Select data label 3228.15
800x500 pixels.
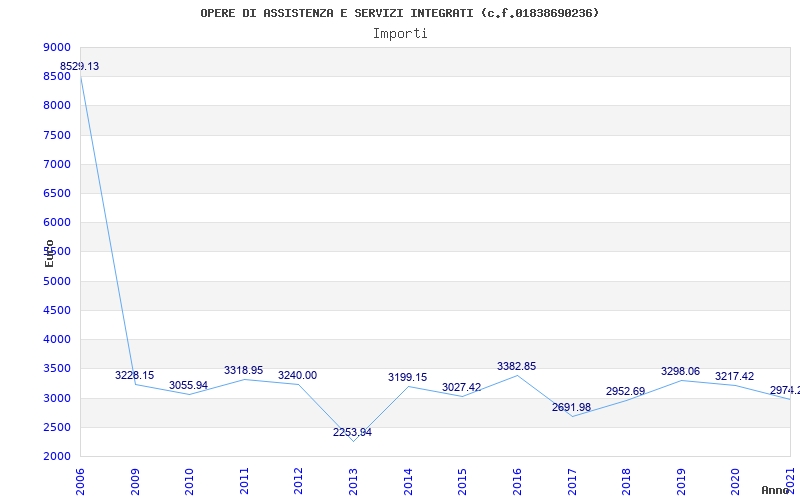pyautogui.click(x=134, y=376)
